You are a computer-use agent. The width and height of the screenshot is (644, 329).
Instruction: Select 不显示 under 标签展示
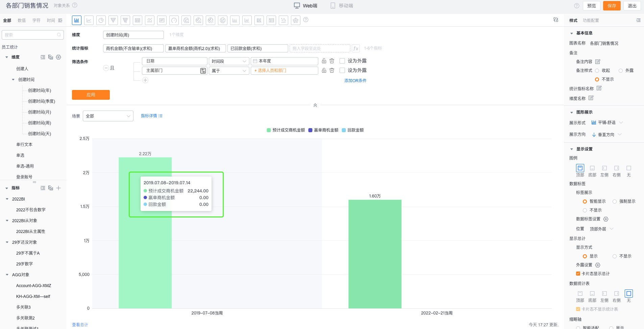click(x=585, y=210)
